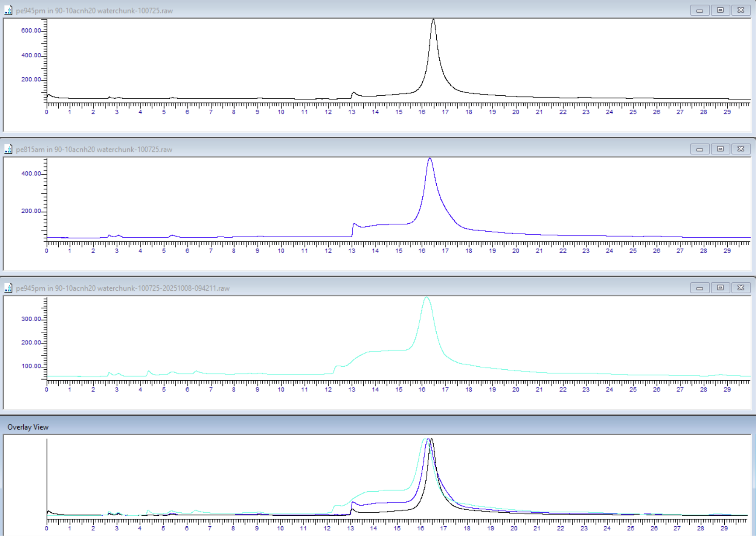
Task: Click the 300.00 label on the cyan chromatogram axis
Action: (x=30, y=319)
